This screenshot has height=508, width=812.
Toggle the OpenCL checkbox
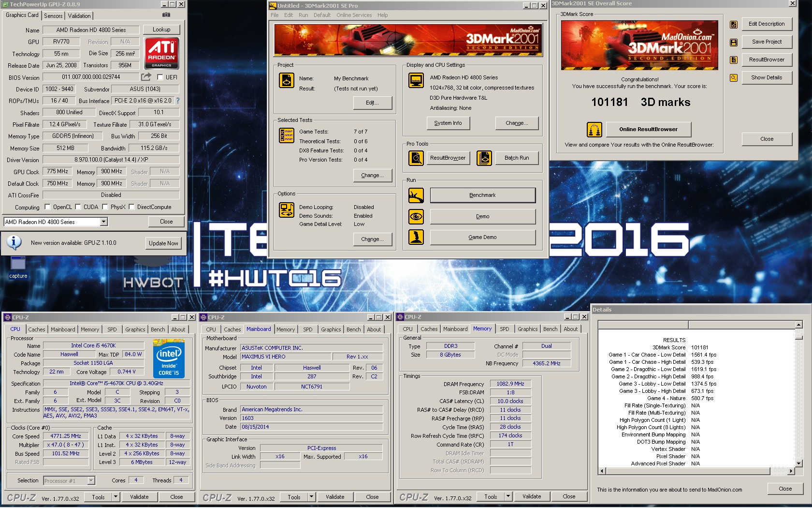click(47, 207)
